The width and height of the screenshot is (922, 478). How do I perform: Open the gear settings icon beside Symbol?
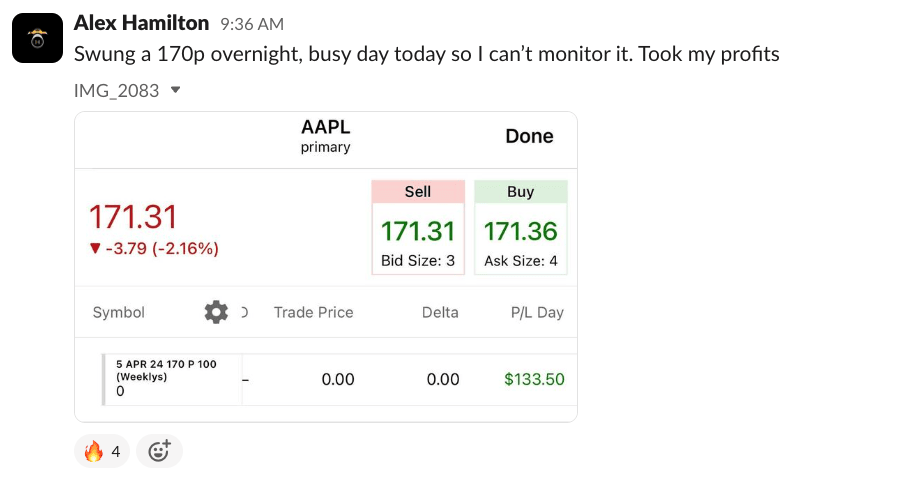point(216,312)
